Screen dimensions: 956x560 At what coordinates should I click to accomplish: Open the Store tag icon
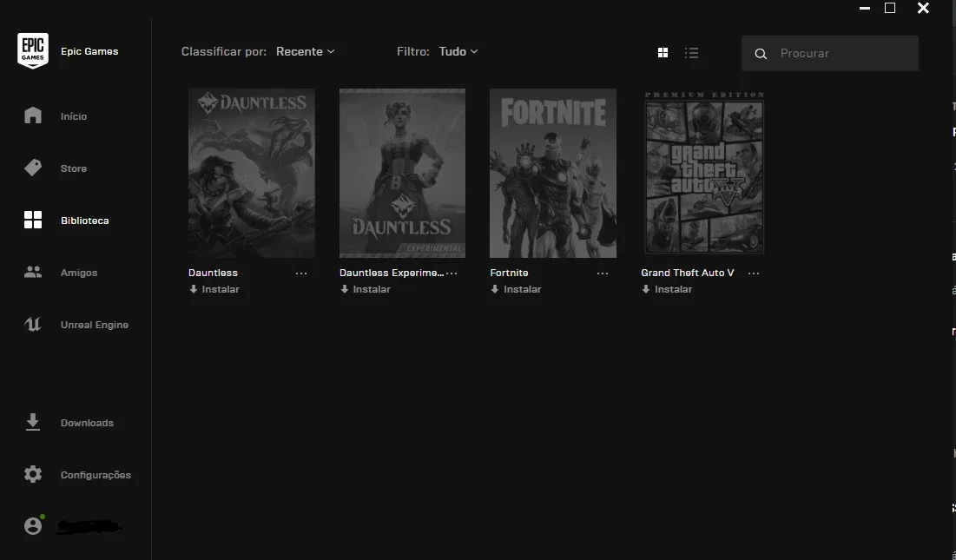33,168
